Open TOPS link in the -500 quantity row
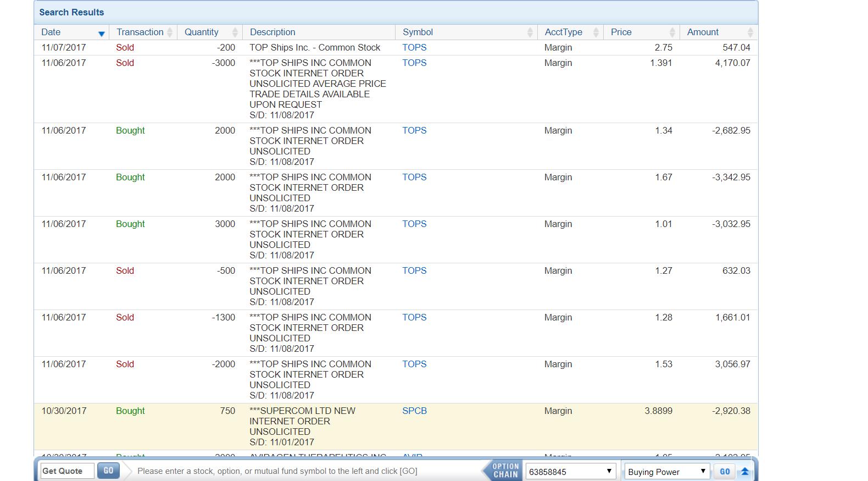The height and width of the screenshot is (481, 868). point(414,271)
